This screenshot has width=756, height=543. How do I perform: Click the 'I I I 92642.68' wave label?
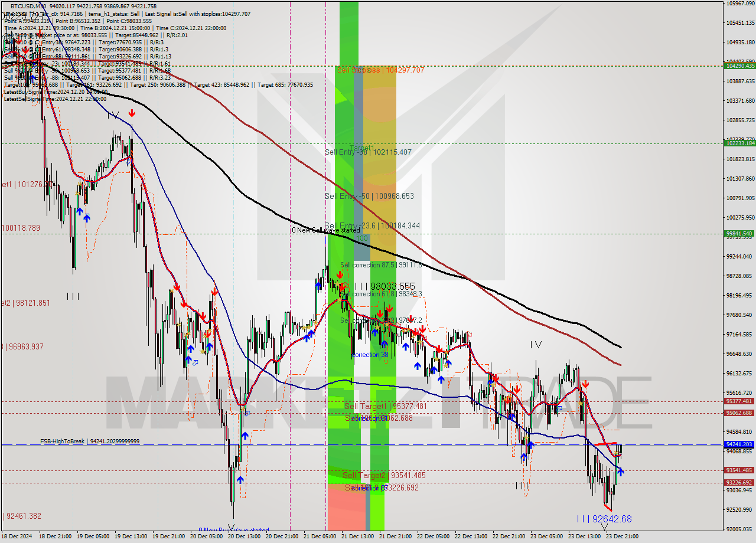click(x=604, y=519)
